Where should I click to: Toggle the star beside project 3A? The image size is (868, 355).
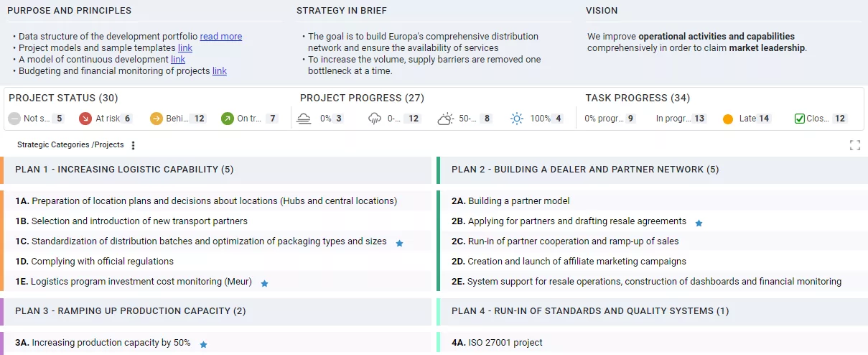pyautogui.click(x=203, y=344)
